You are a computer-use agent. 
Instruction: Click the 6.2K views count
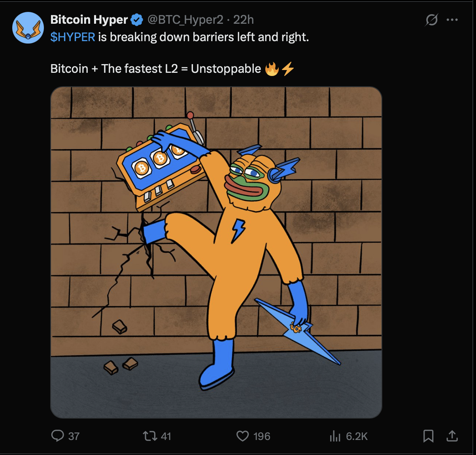point(357,436)
